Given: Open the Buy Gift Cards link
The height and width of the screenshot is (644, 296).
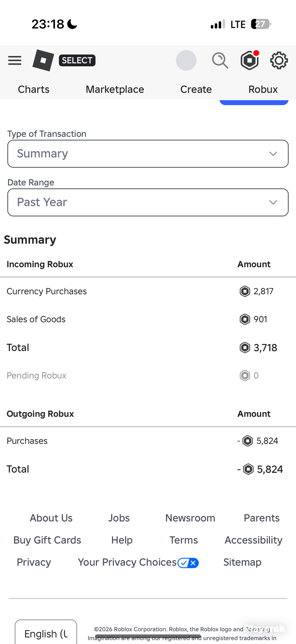Looking at the screenshot, I should tap(47, 540).
